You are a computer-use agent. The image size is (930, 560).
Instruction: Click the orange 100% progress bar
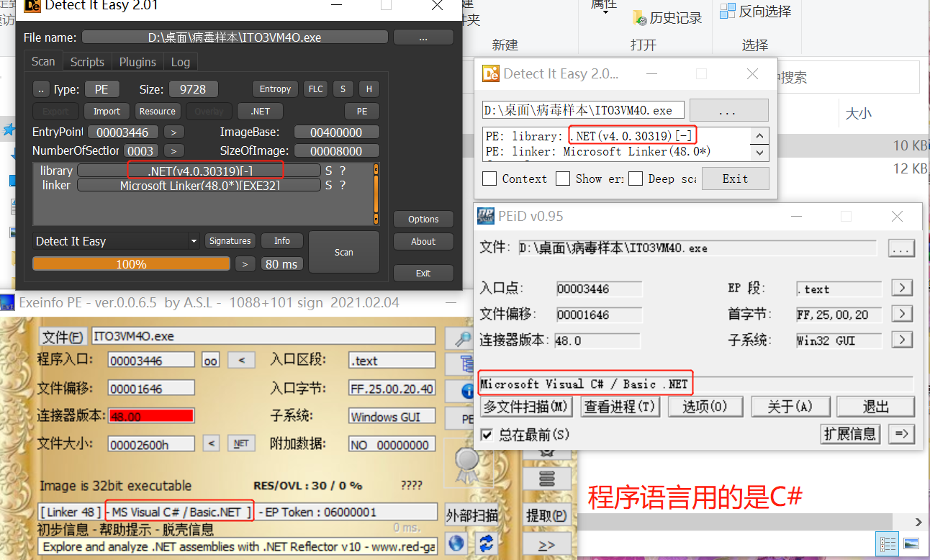pos(132,264)
